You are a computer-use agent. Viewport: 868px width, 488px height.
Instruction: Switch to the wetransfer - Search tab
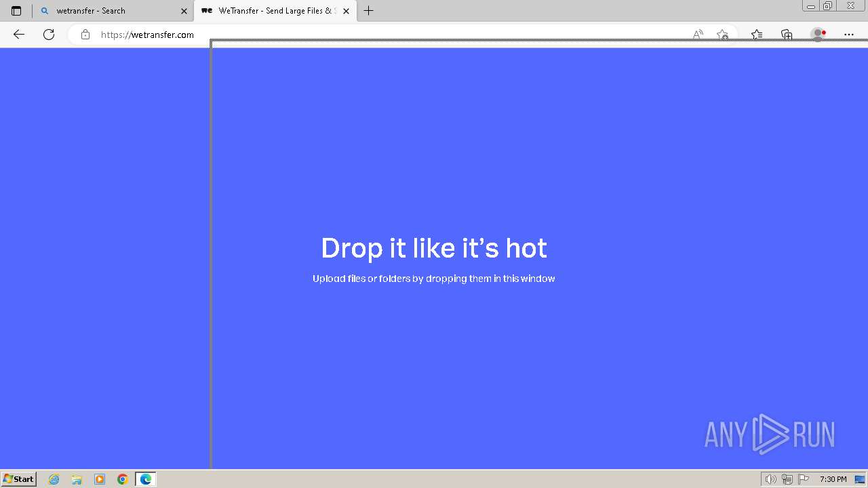pos(113,11)
